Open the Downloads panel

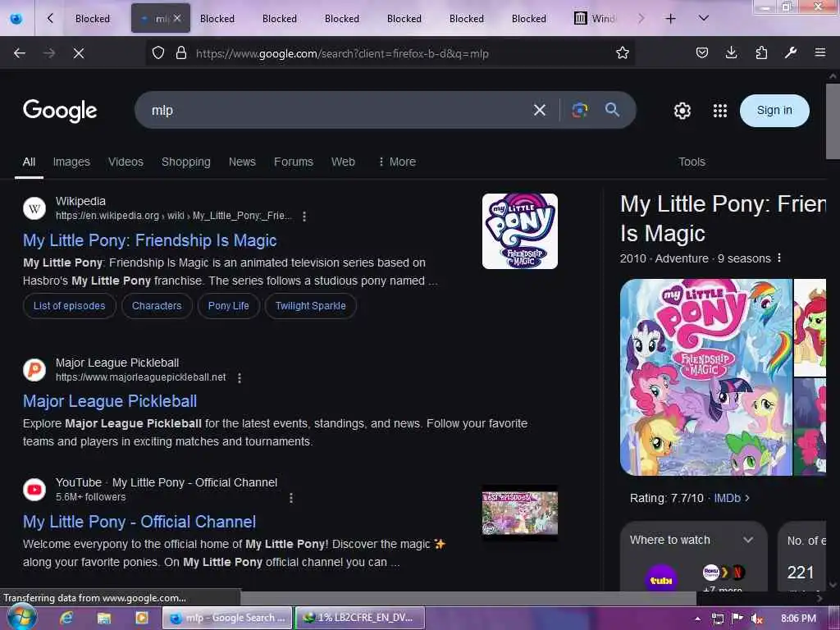tap(731, 53)
